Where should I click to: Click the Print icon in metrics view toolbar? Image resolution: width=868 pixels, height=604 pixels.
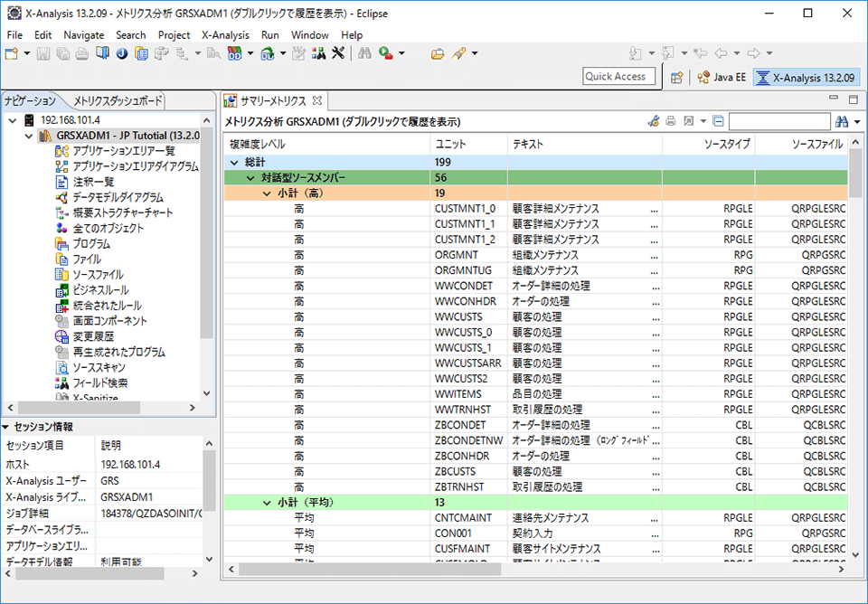pyautogui.click(x=670, y=121)
